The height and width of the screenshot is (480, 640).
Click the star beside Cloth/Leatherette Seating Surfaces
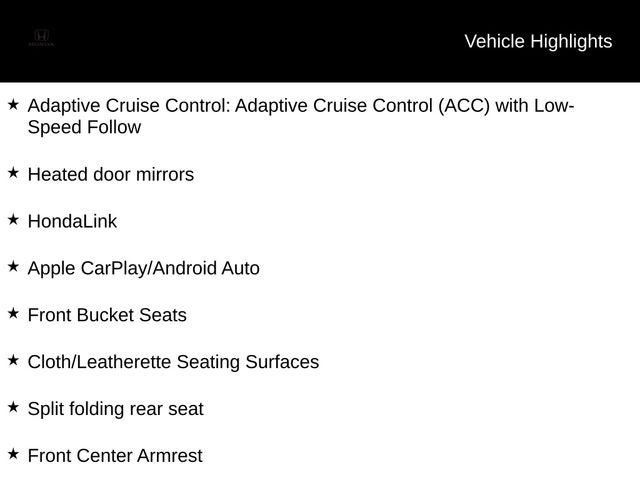pos(13,360)
